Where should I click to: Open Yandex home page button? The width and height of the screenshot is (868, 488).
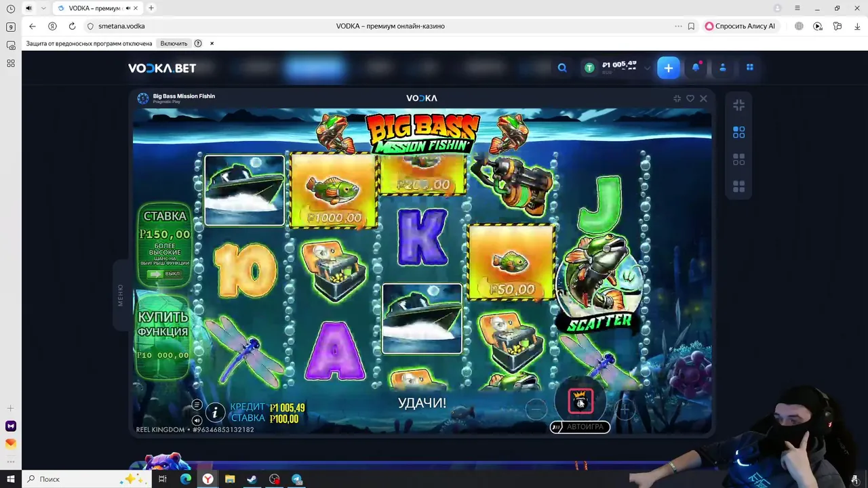[x=52, y=26]
